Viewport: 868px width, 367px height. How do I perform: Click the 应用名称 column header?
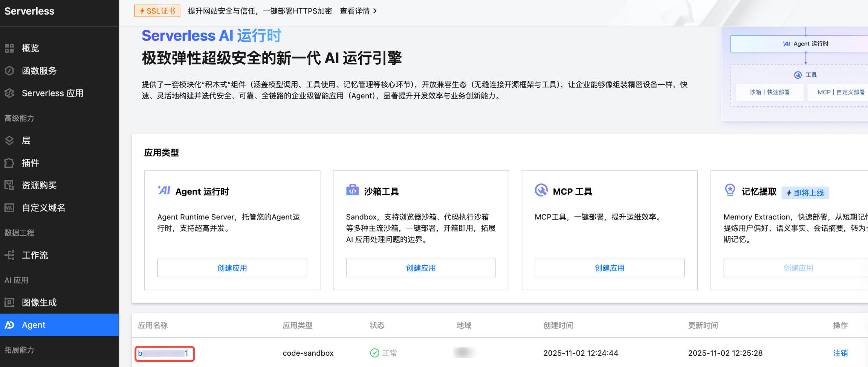click(x=153, y=325)
